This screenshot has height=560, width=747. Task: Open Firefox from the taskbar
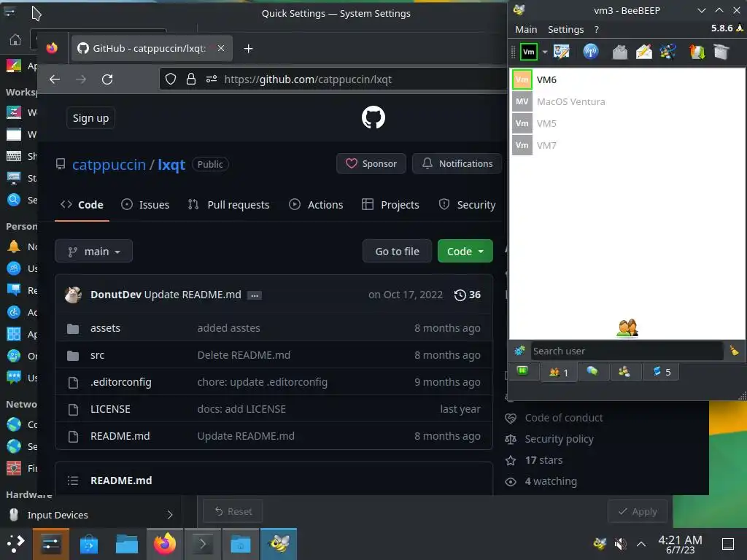pos(165,544)
